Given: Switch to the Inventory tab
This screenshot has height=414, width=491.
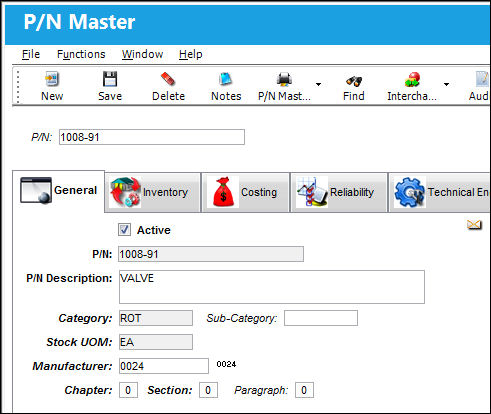Looking at the screenshot, I should (x=153, y=192).
